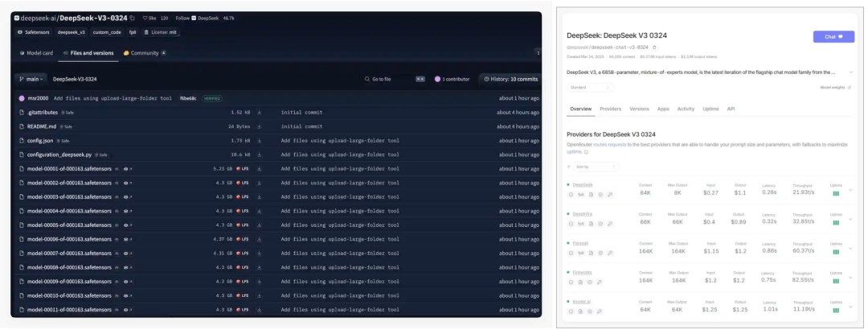This screenshot has height=330, width=868.
Task: Open the Uptime tab
Action: click(710, 109)
